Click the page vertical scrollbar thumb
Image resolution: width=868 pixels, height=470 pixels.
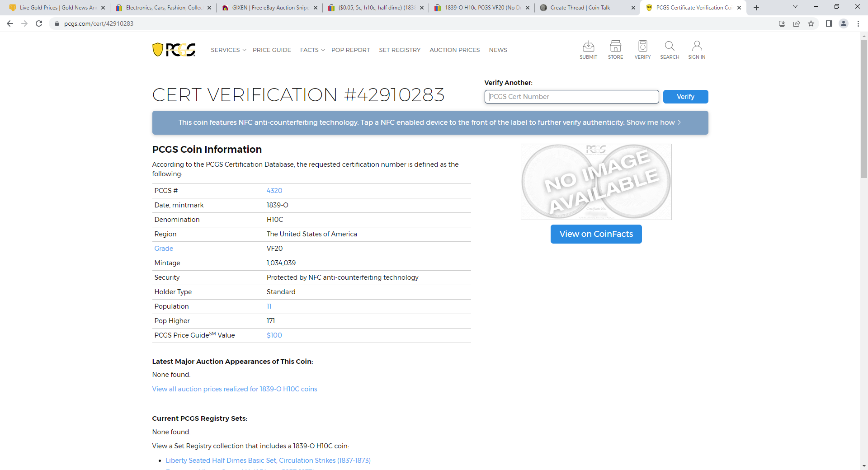(x=864, y=108)
